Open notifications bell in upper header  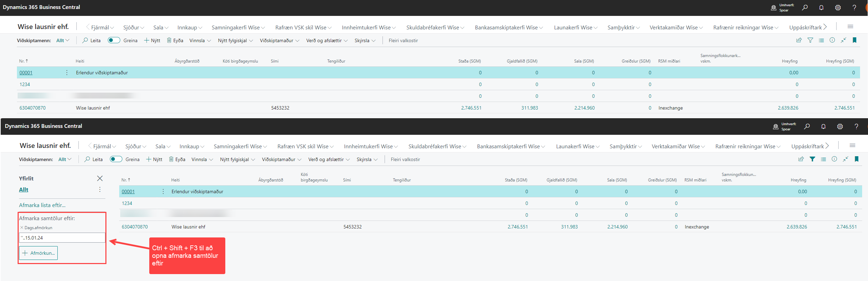821,7
